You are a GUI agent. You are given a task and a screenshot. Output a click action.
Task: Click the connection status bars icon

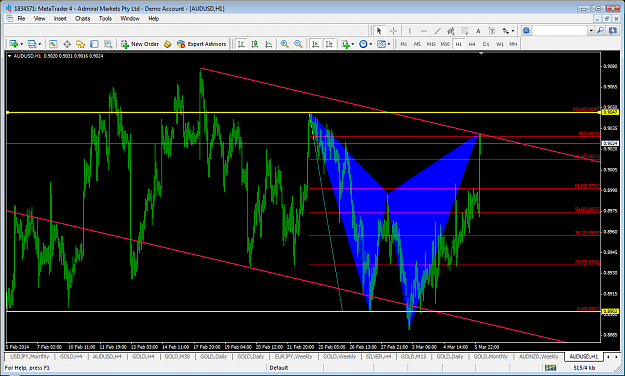point(550,368)
